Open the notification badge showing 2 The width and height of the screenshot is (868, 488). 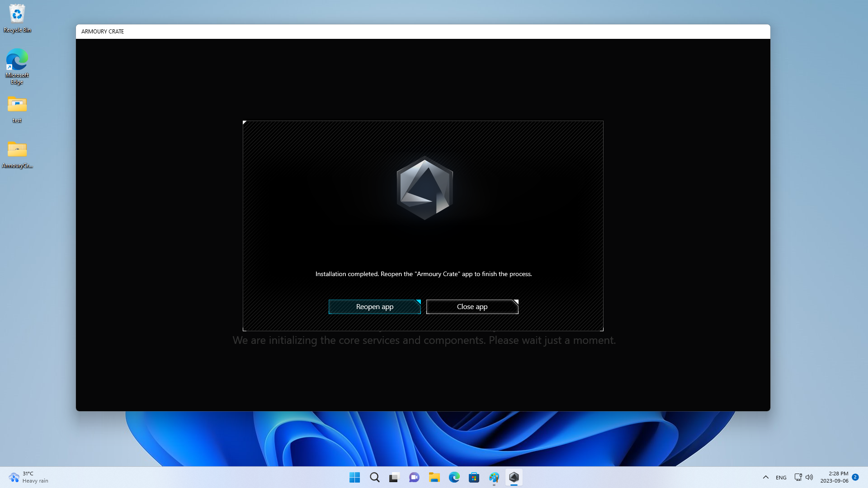(x=855, y=477)
